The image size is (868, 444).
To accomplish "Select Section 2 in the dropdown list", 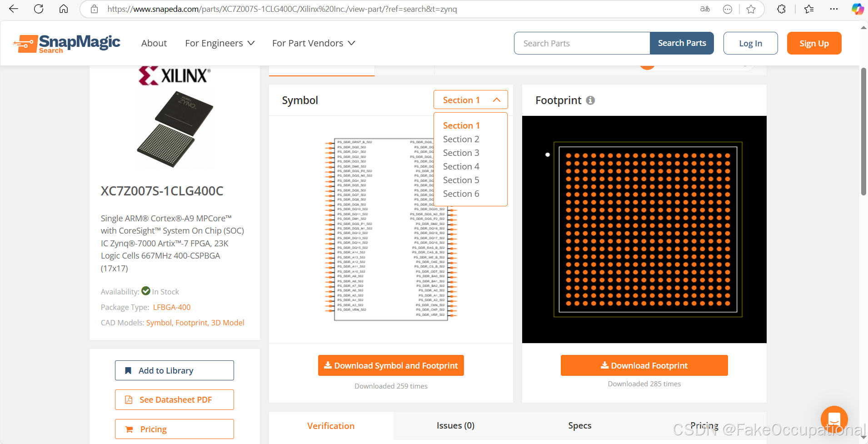I will tap(461, 139).
